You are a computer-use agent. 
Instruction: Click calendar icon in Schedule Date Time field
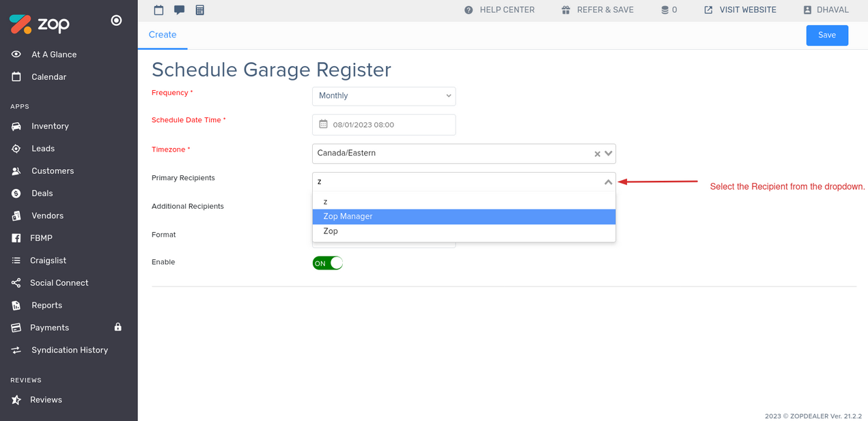pyautogui.click(x=324, y=124)
